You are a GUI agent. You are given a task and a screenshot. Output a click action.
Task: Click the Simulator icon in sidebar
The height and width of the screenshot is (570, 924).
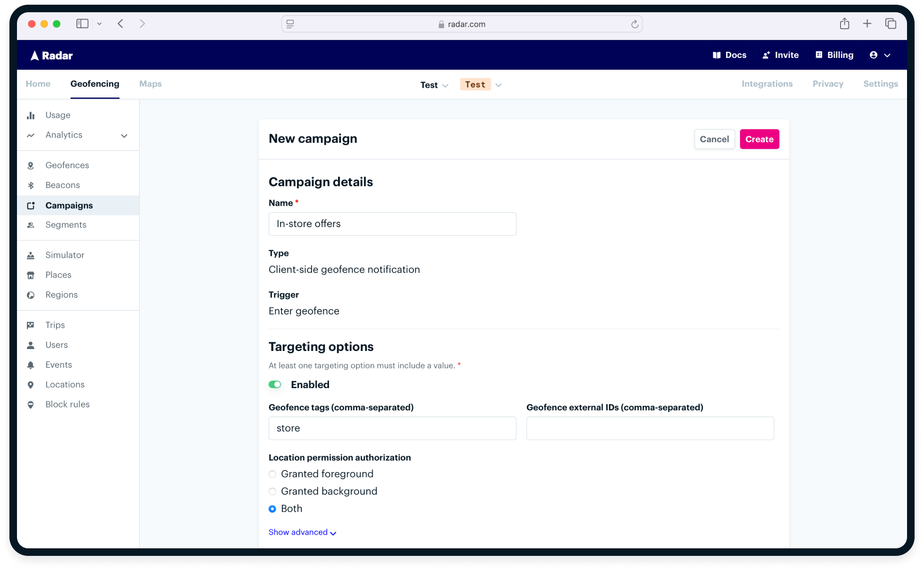tap(31, 255)
